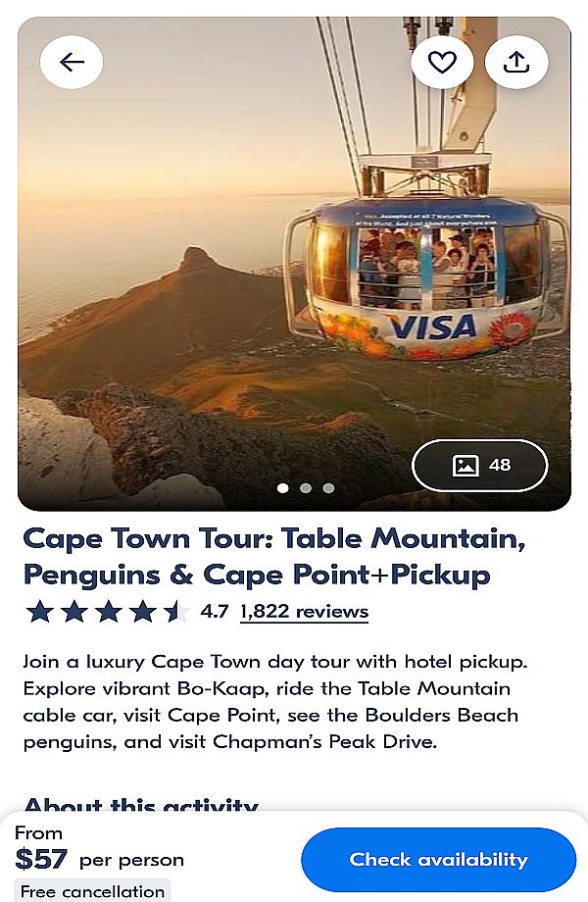Expand the About this activity section
Image resolution: width=588 pixels, height=902 pixels.
pyautogui.click(x=140, y=806)
